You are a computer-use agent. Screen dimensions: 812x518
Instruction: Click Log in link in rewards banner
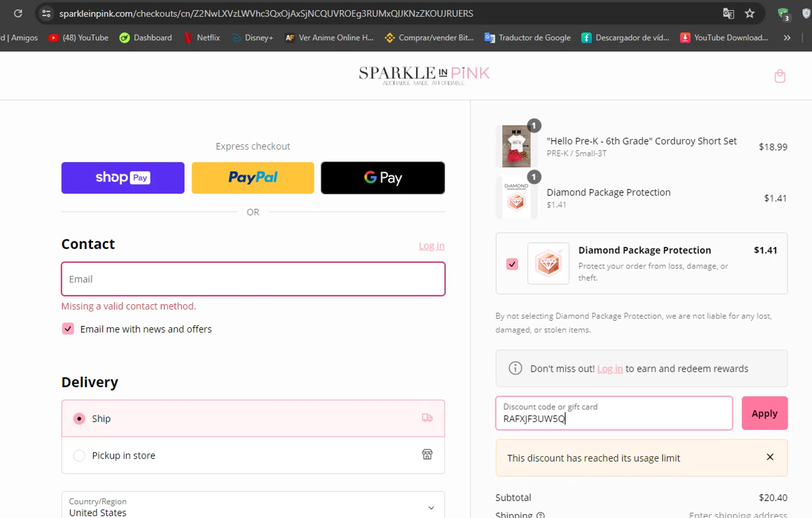coord(610,369)
